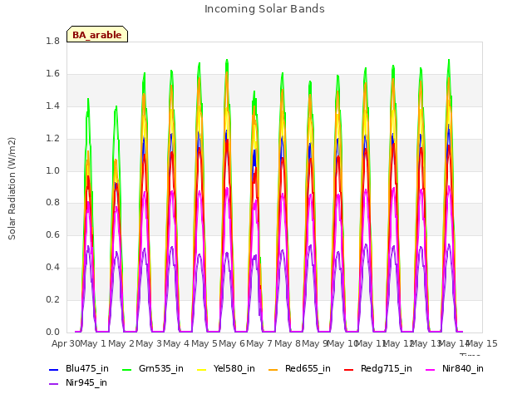
Task: Click the 1.0 y-axis tick label
Action: point(52,170)
